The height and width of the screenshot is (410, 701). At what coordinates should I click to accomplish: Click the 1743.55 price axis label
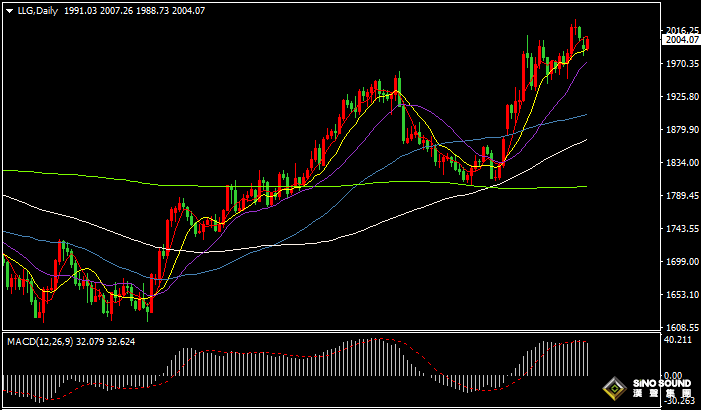tap(681, 229)
